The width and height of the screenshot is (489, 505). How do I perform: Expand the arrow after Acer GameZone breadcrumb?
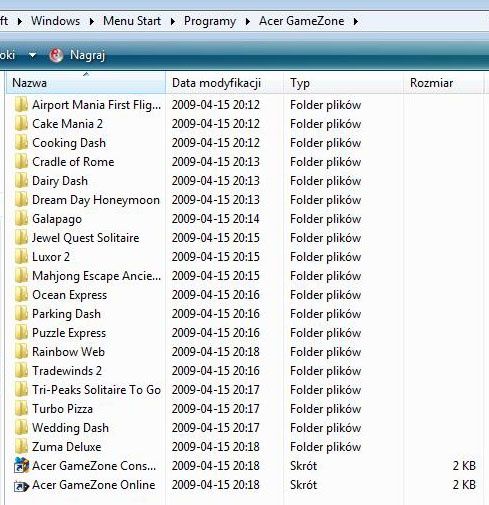tap(356, 21)
